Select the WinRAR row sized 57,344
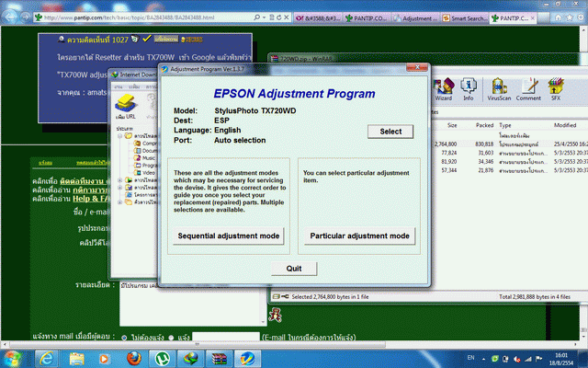The width and height of the screenshot is (588, 368). (511, 170)
